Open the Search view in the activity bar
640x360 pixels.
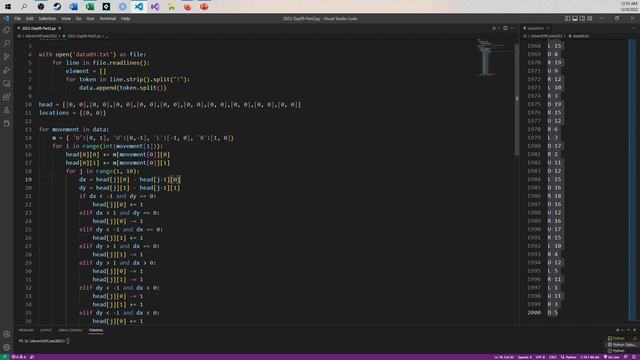tap(7, 43)
